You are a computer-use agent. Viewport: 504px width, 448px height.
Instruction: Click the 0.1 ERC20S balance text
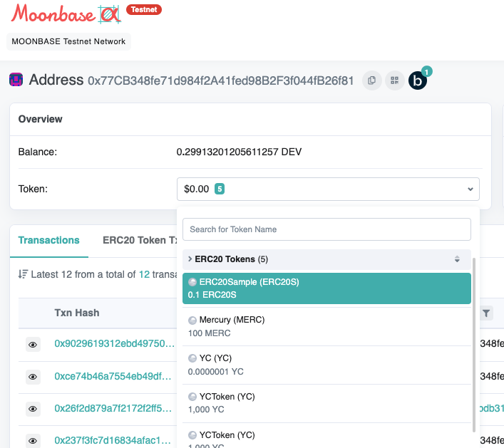tap(212, 295)
